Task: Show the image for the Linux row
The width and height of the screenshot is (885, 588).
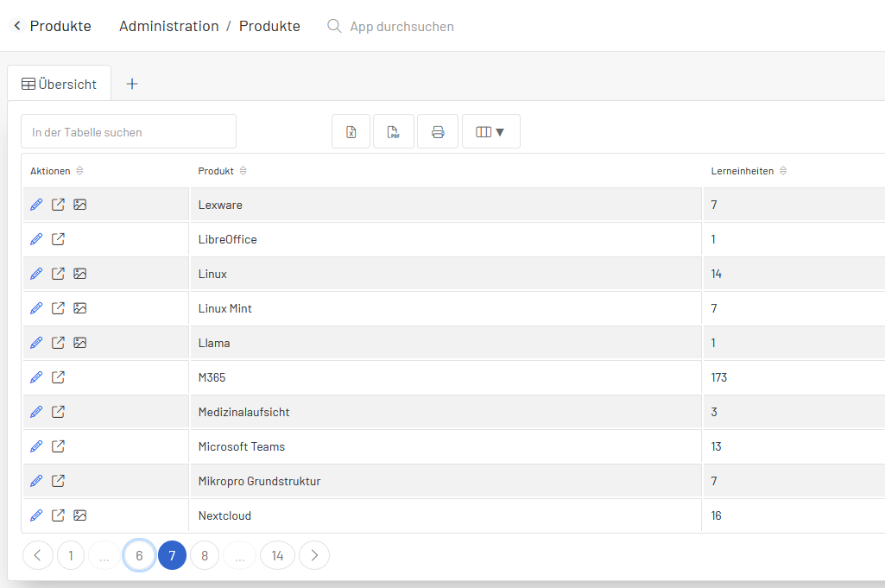Action: (x=80, y=274)
